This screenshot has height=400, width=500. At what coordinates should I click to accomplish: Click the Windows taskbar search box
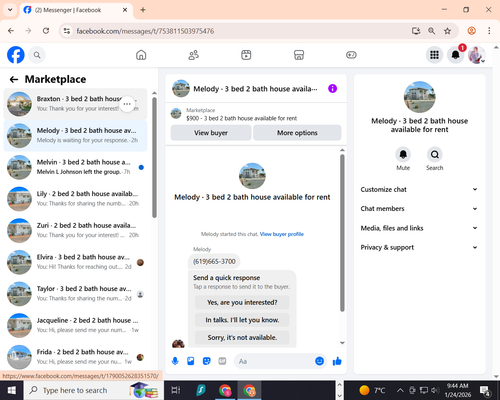pos(94,390)
